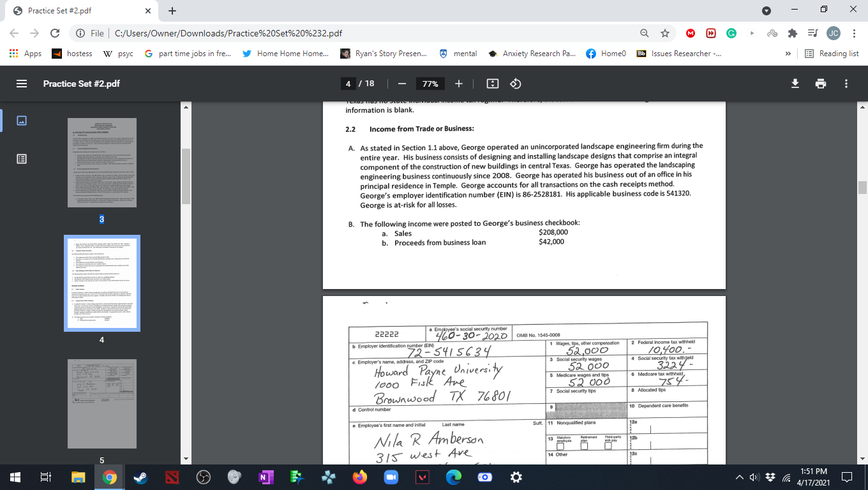
Task: Rotate the PDF counterclockwise
Action: (517, 84)
